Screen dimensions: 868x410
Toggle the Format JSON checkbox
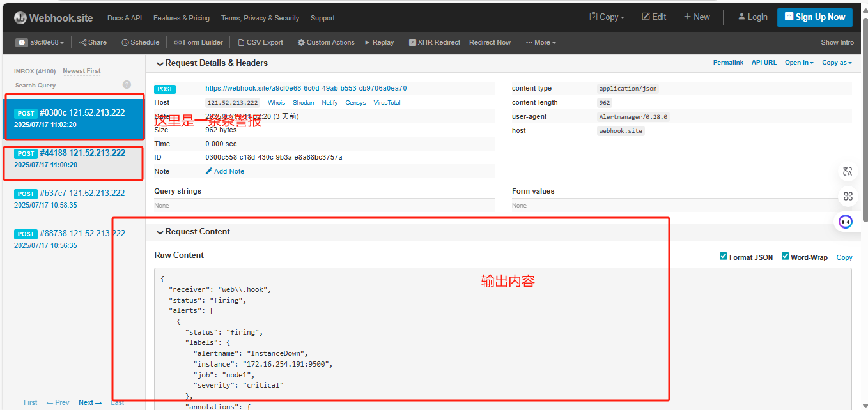[x=723, y=257]
